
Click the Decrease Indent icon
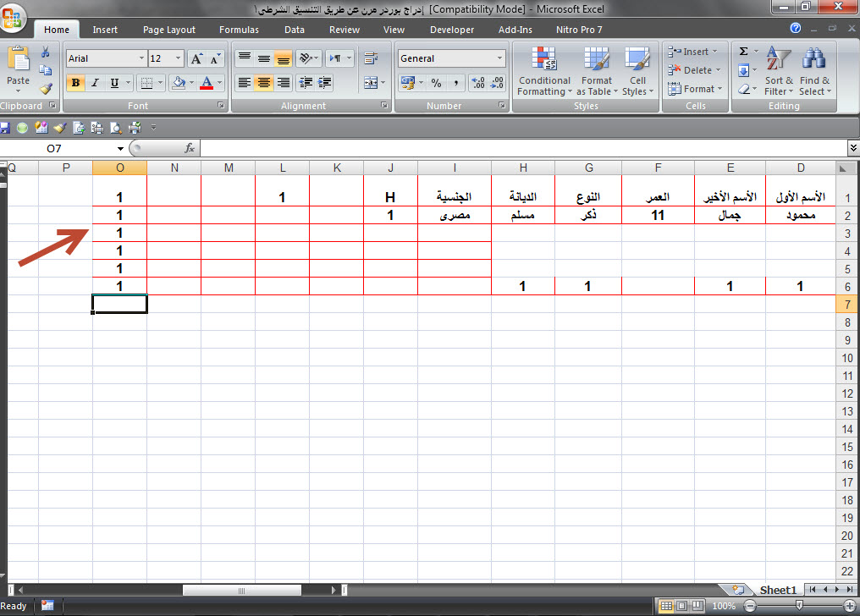click(x=306, y=83)
